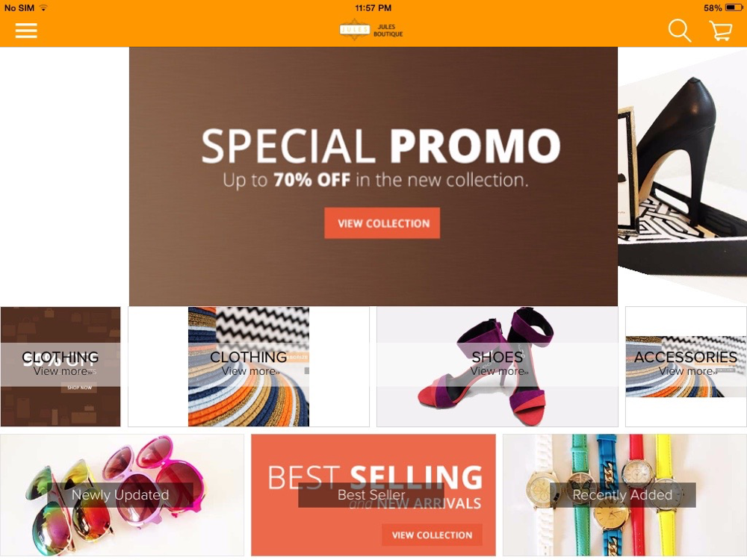Screen dimensions: 747x560
Task: Click Shop Now on brown Clothing tile
Action: tap(79, 388)
